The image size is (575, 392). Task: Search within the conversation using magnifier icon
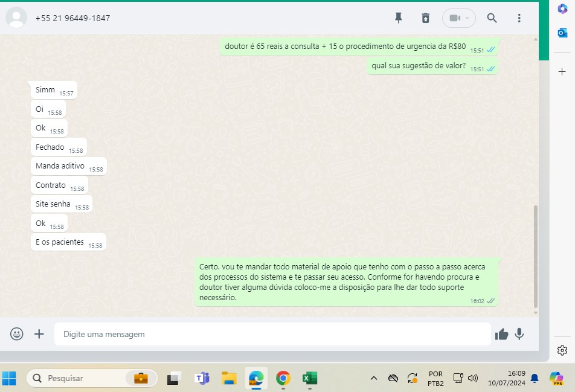coord(492,18)
